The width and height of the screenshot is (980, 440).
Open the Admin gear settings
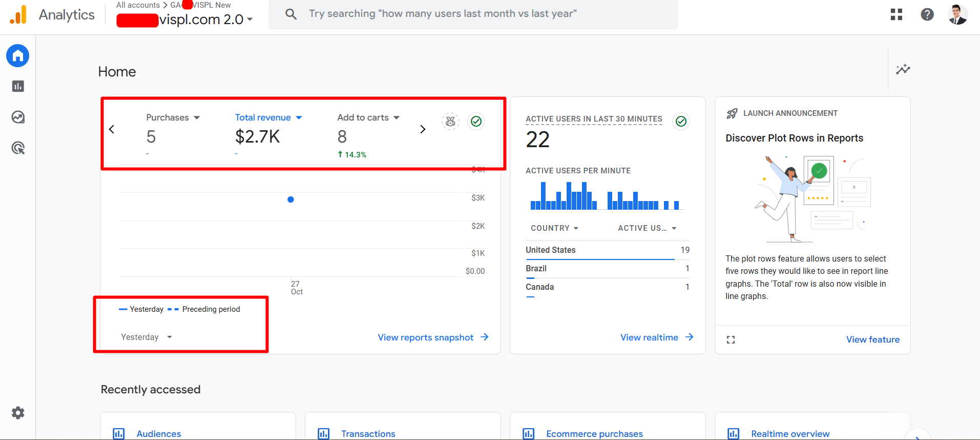tap(18, 413)
